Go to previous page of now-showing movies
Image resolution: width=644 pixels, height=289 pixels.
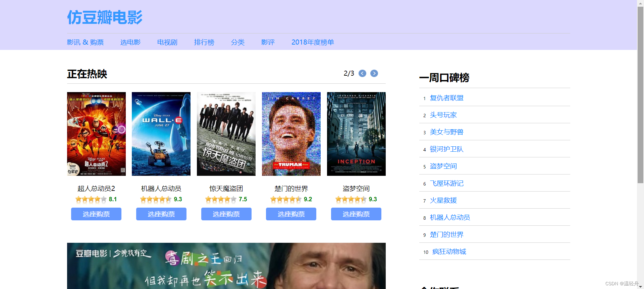tap(362, 73)
